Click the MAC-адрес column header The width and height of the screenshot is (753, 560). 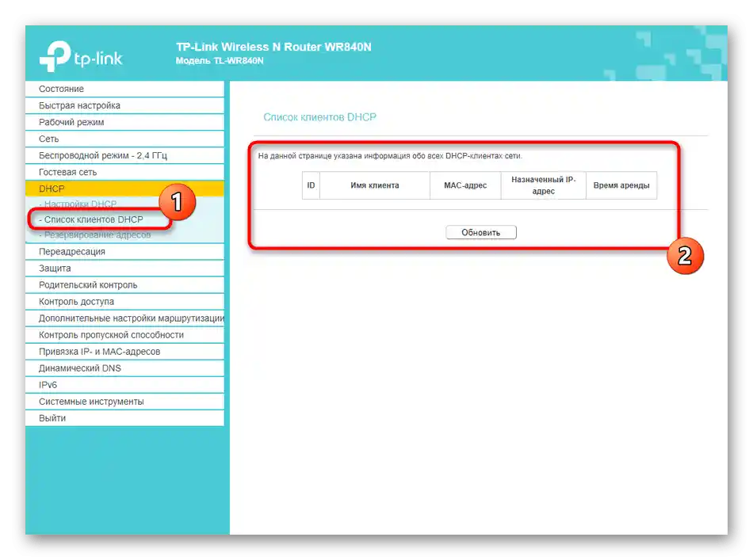point(465,185)
